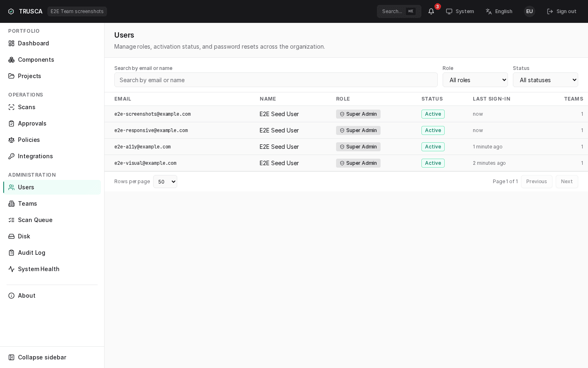588x368 pixels.
Task: Click the TRUSCA logo icon
Action: pos(11,11)
